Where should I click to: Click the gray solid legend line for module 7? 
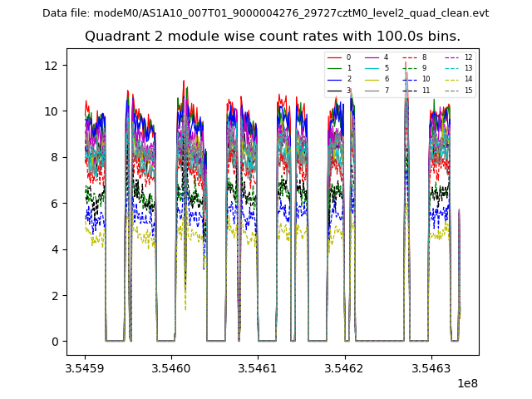coord(372,90)
